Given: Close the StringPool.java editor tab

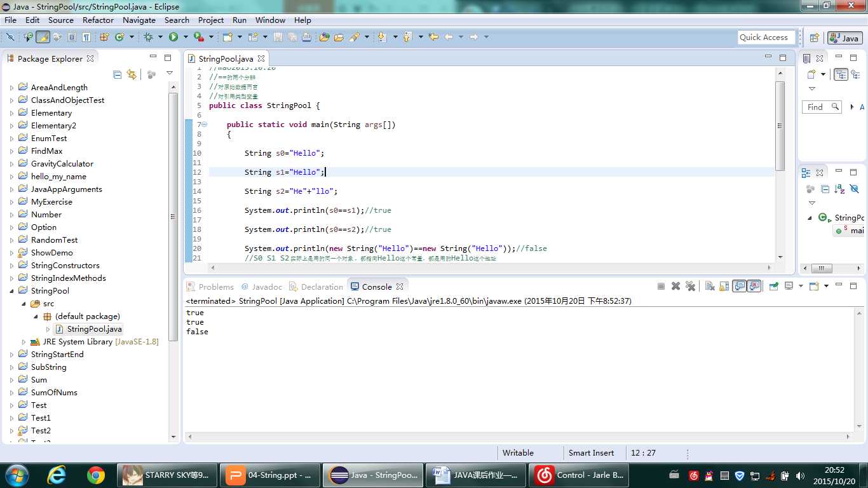Looking at the screenshot, I should tap(261, 58).
